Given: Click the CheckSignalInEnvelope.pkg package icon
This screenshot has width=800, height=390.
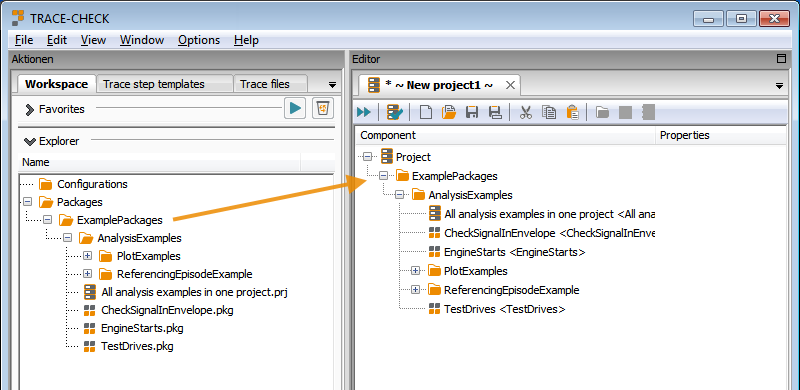Looking at the screenshot, I should (90, 310).
